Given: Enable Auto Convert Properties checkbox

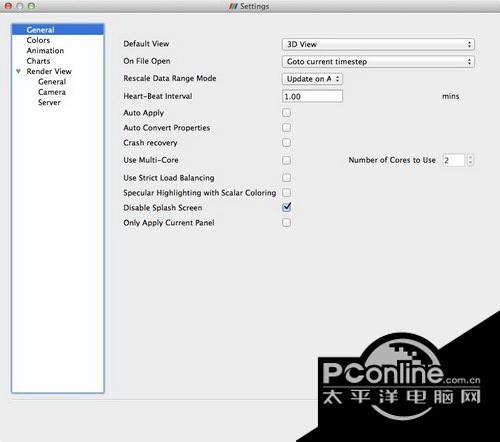Looking at the screenshot, I should coord(286,128).
